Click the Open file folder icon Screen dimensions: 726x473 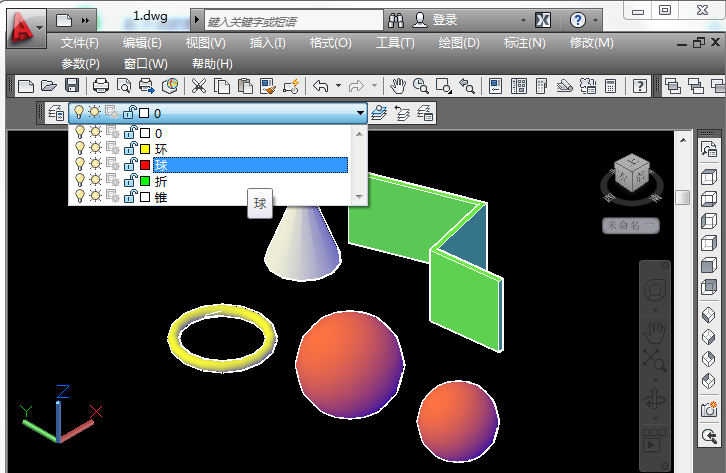(x=49, y=86)
